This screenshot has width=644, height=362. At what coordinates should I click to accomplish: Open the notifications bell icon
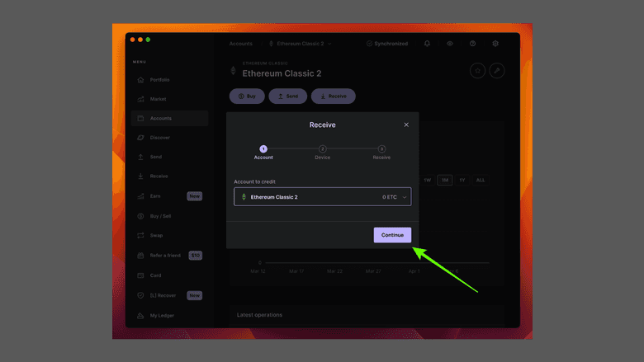coord(427,44)
